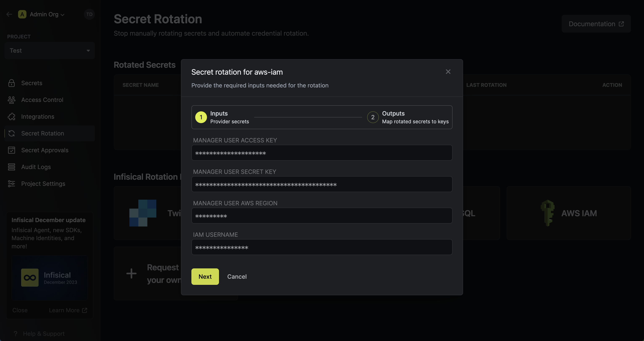Screen dimensions: 644x341
Task: Click the Twilio SendGrid provider logo
Action: pos(143,213)
